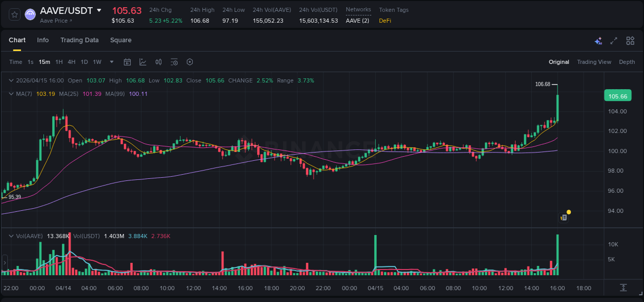644x302 pixels.
Task: Launch the AI assistant sparkle icon
Action: (598, 40)
